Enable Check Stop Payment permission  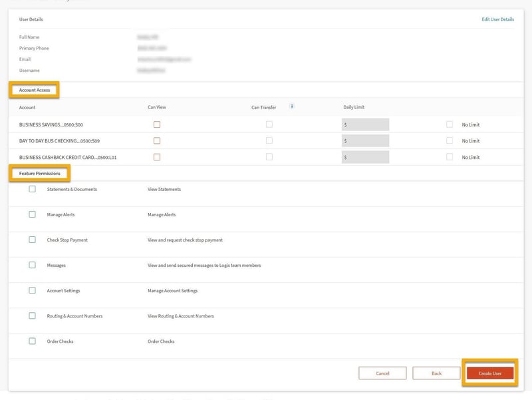tap(32, 240)
